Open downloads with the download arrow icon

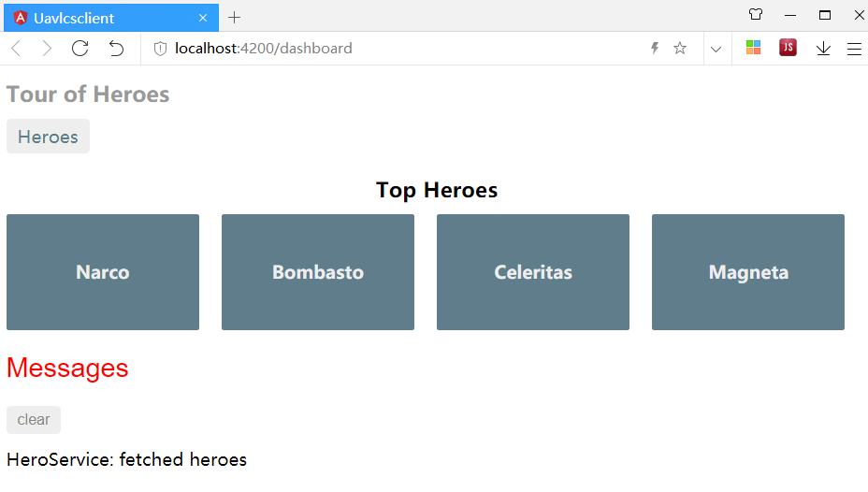click(x=823, y=49)
